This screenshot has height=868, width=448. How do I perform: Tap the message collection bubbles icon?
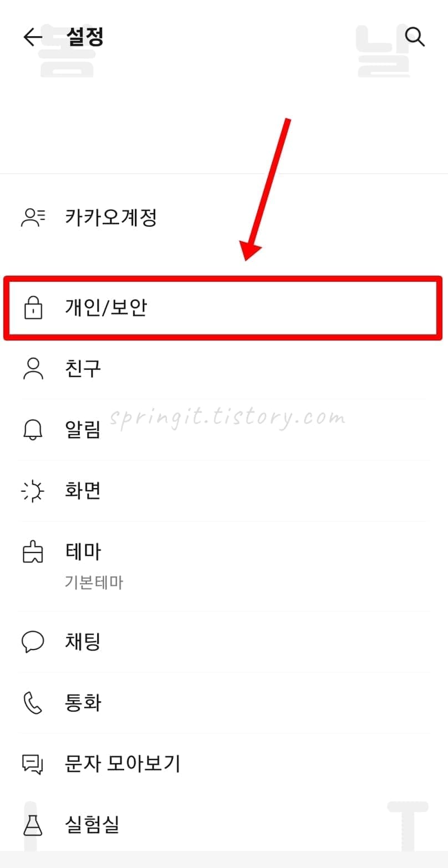(33, 764)
